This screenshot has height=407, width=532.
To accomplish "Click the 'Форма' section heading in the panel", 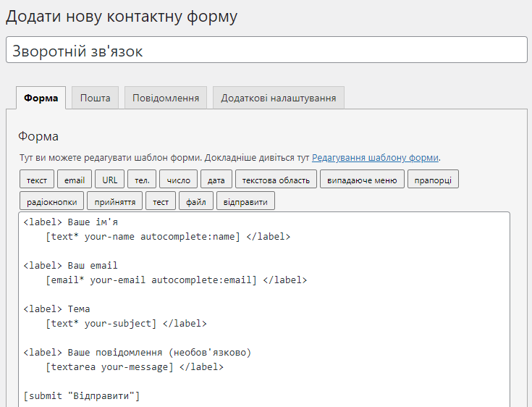I will tap(38, 136).
